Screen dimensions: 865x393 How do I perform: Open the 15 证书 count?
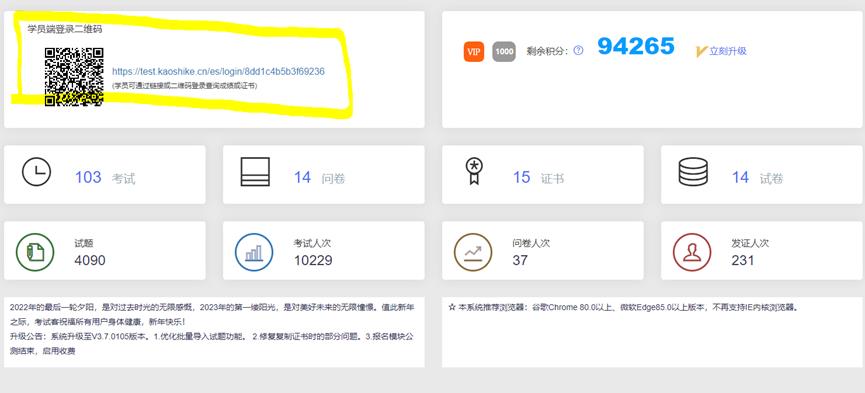point(521,177)
